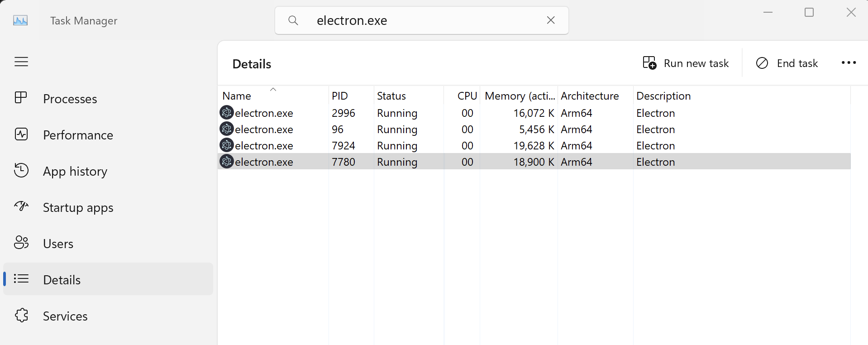Viewport: 868px width, 345px height.
Task: Click the Details page heading
Action: [252, 64]
